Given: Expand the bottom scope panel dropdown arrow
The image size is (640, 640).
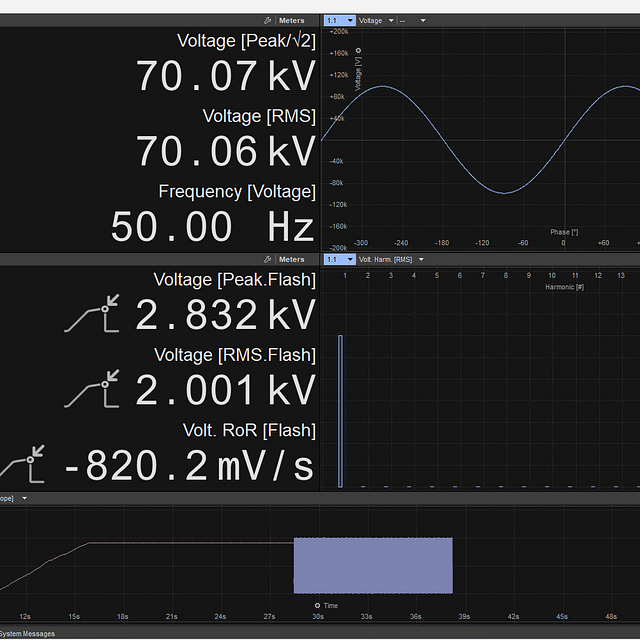Looking at the screenshot, I should pos(24,498).
